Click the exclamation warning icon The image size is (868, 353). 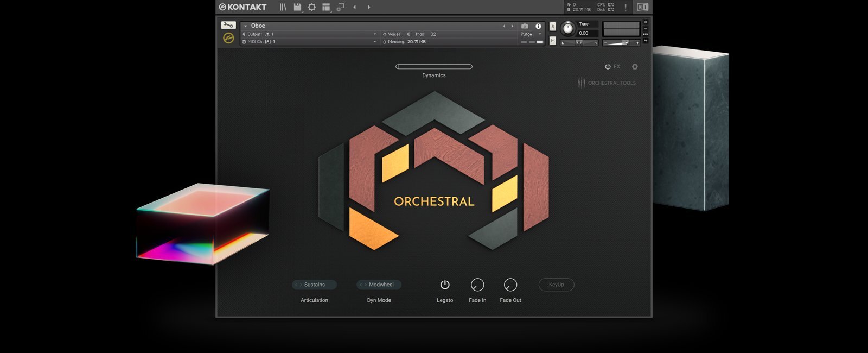click(626, 7)
